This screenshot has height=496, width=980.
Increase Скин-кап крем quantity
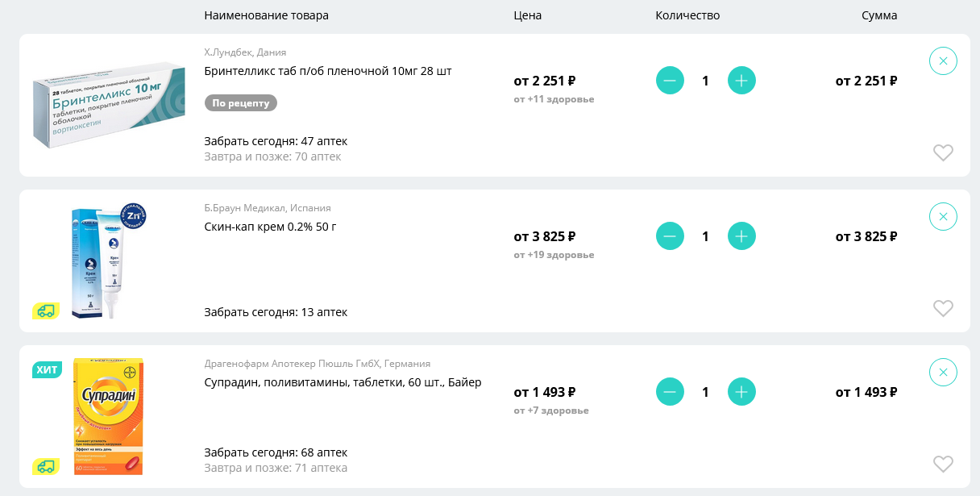(x=741, y=236)
